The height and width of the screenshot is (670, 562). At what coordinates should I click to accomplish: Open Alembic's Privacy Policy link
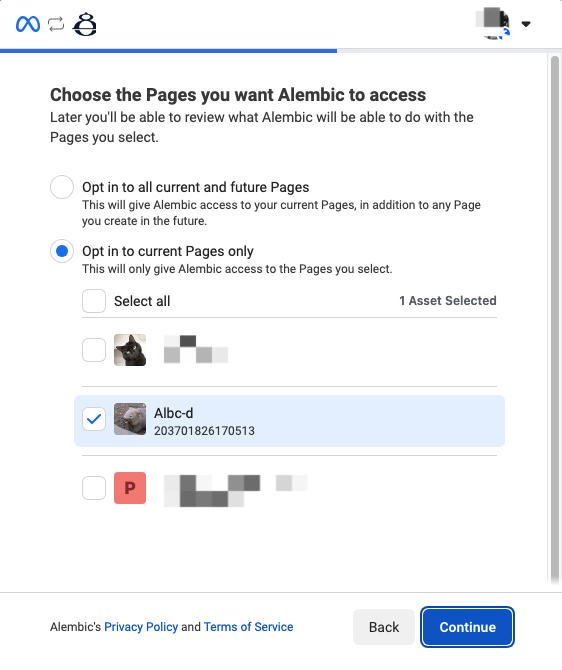(x=141, y=627)
